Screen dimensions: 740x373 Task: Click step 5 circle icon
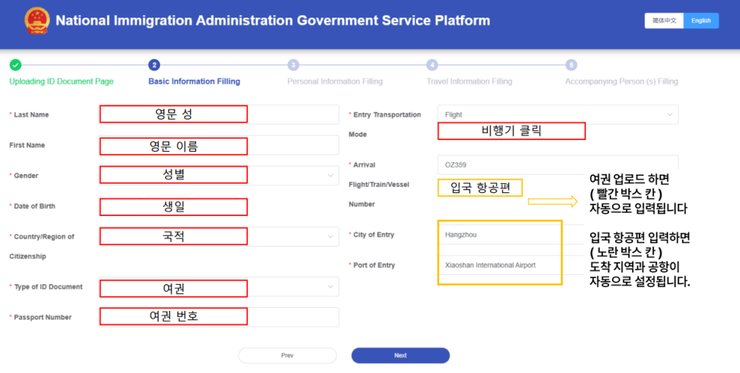(x=571, y=65)
